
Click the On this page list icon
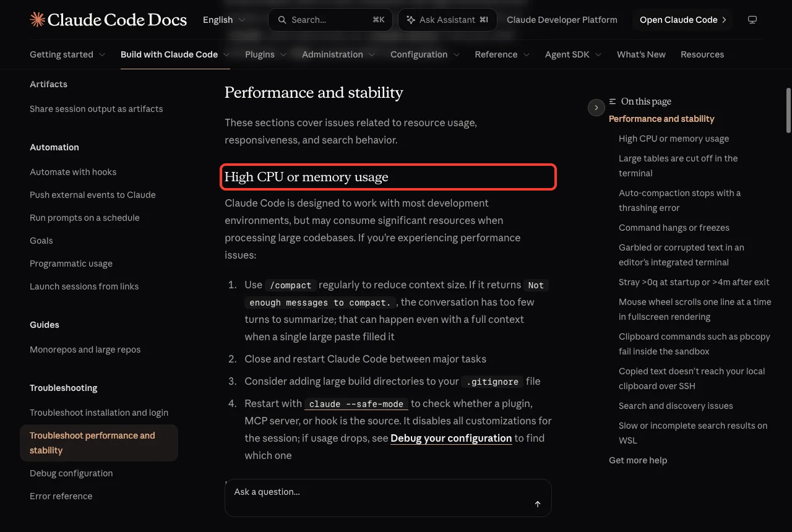click(613, 101)
